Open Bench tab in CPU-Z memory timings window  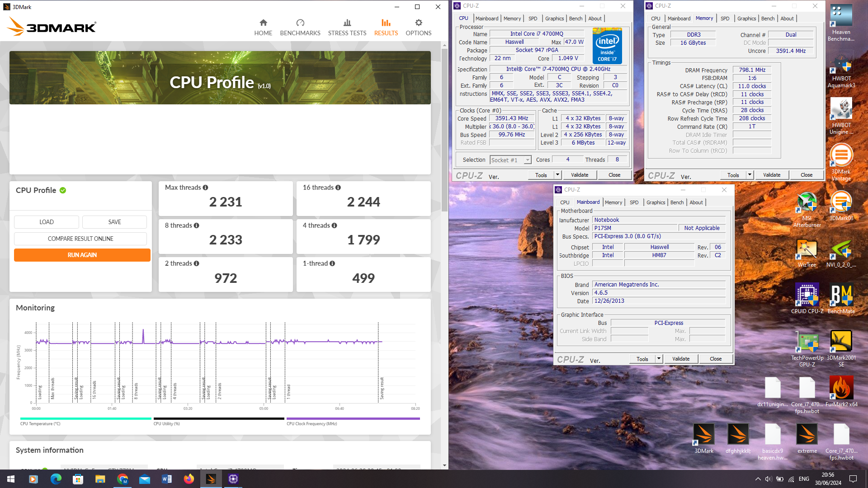pyautogui.click(x=768, y=19)
